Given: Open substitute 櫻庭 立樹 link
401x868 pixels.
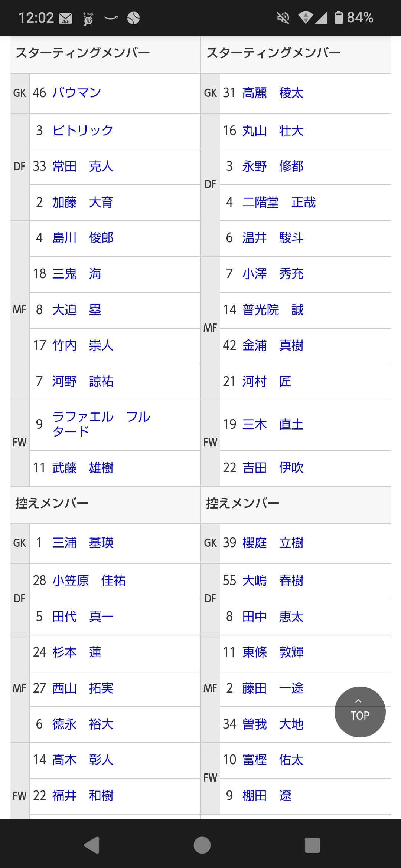Looking at the screenshot, I should (273, 543).
